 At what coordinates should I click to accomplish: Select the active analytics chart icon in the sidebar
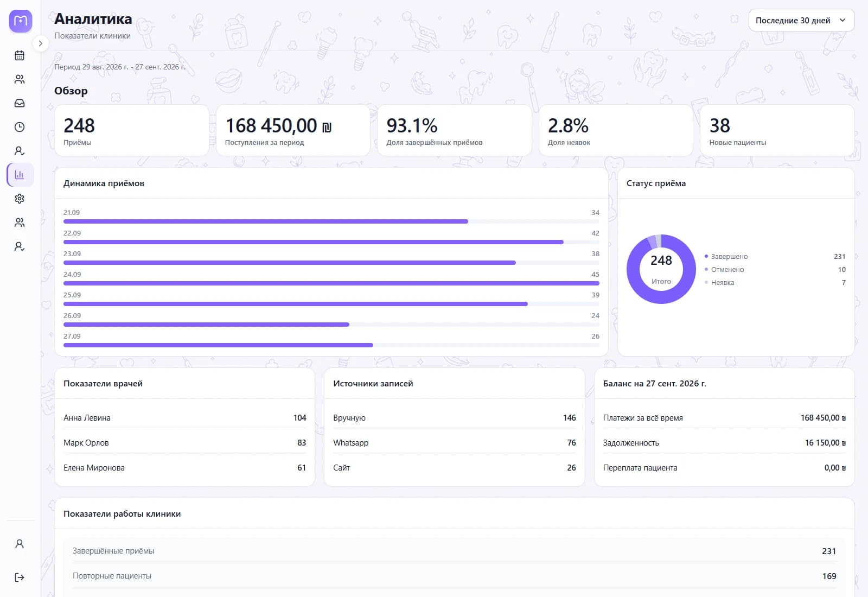[20, 175]
